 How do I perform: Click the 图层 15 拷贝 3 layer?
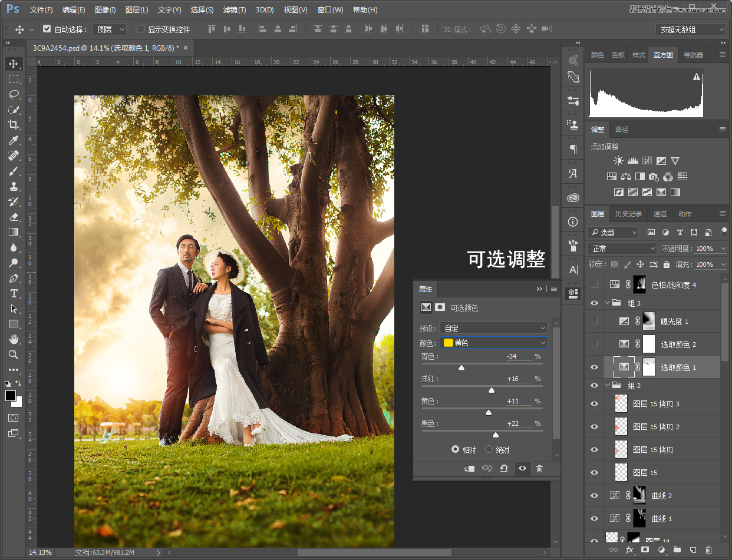(656, 404)
